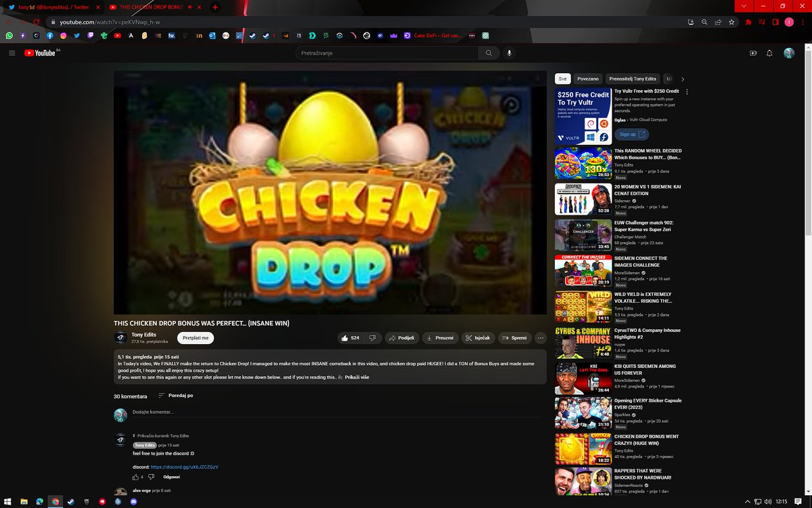This screenshot has width=812, height=508.
Task: Start voice search with the microphone icon
Action: click(510, 53)
